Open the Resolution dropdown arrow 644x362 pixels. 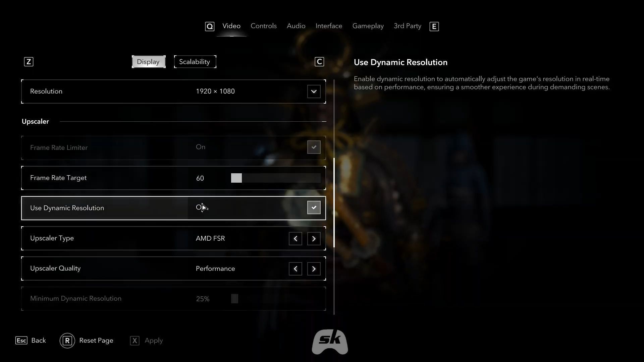coord(314,92)
